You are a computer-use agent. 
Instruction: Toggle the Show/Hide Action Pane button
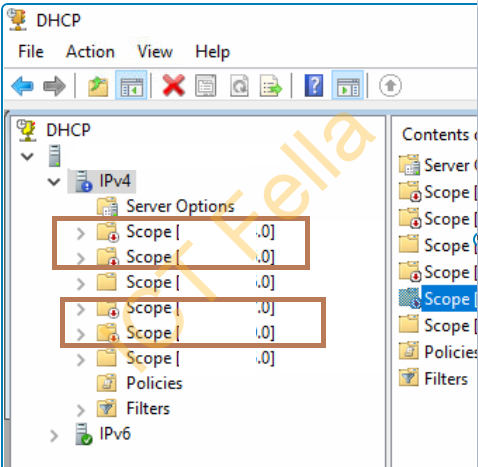[x=348, y=86]
